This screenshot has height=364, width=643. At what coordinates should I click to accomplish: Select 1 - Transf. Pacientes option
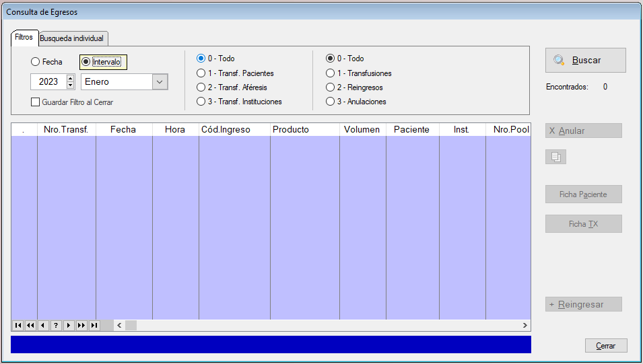point(201,73)
